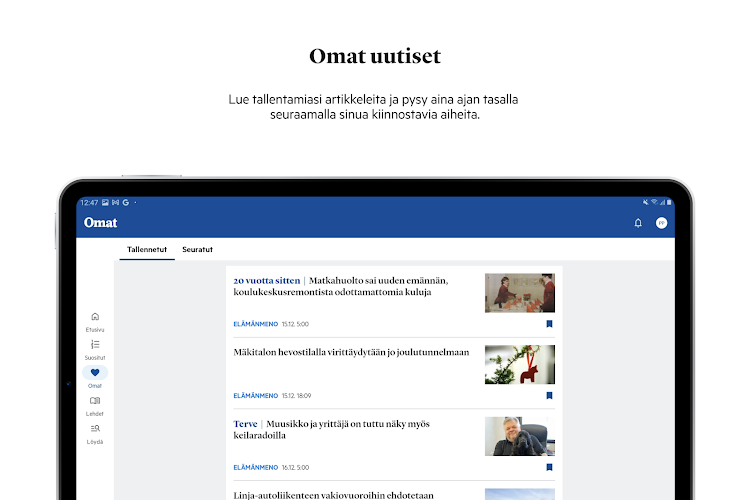The width and height of the screenshot is (750, 500).
Task: Click the 'Omat uutiset' heading
Action: coord(375,56)
